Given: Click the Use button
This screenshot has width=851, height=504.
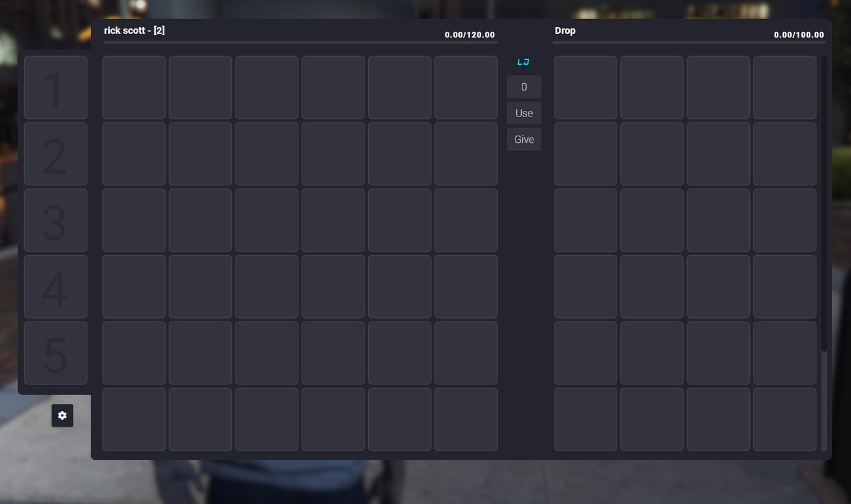Looking at the screenshot, I should (x=524, y=113).
